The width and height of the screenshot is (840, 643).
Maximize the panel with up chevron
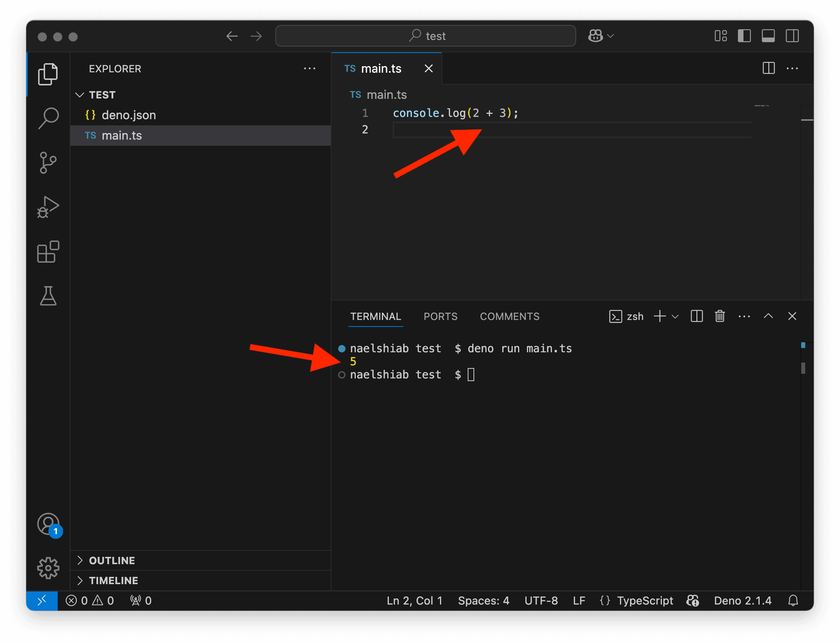click(768, 316)
